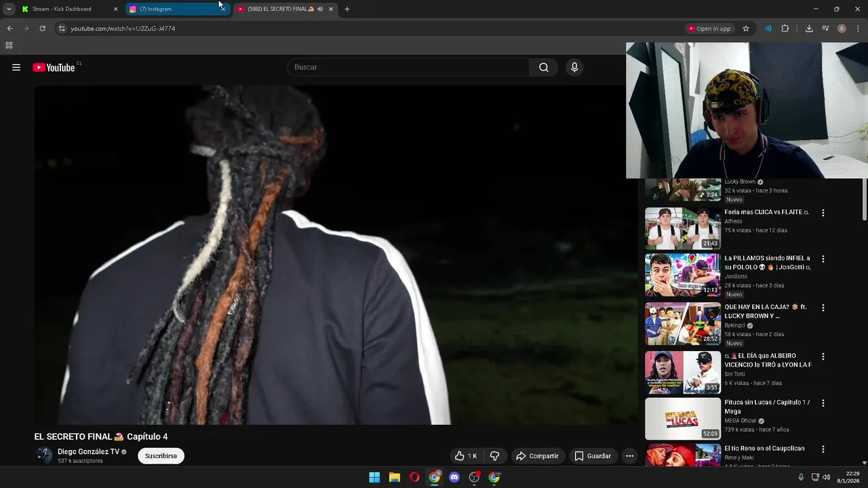The image size is (868, 488).
Task: Like the video with thumbs up
Action: click(x=466, y=456)
